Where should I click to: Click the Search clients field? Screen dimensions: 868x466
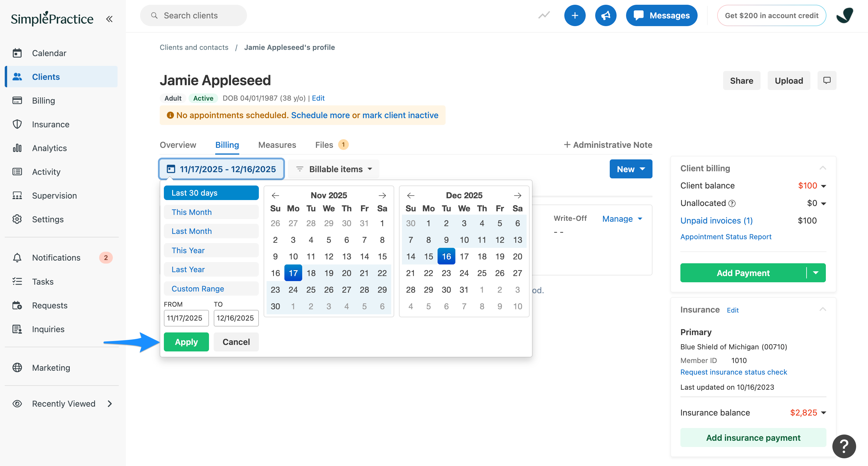click(x=194, y=15)
